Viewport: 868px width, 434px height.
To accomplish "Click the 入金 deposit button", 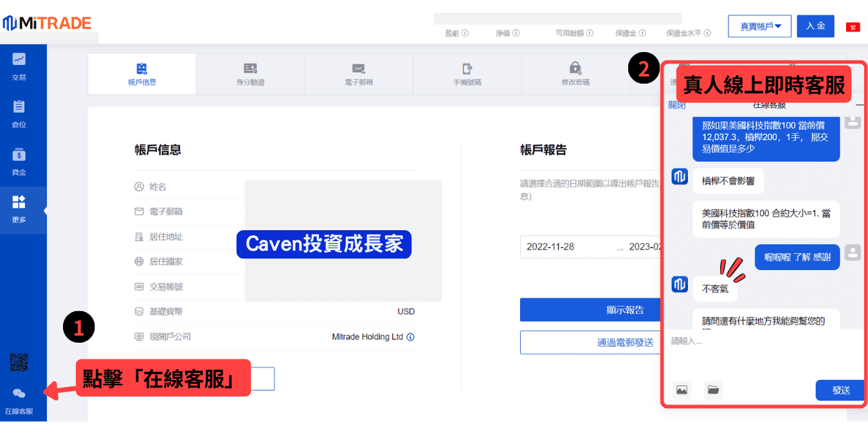I will click(815, 26).
